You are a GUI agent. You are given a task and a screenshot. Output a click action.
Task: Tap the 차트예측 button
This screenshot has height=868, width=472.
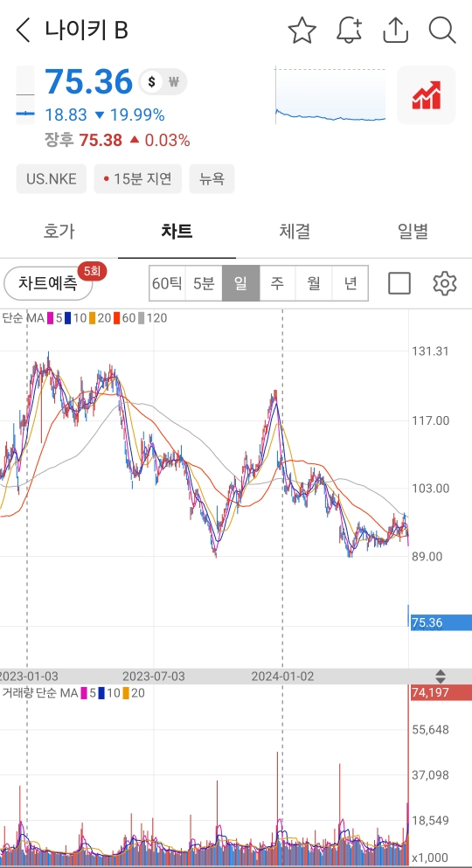tap(47, 283)
